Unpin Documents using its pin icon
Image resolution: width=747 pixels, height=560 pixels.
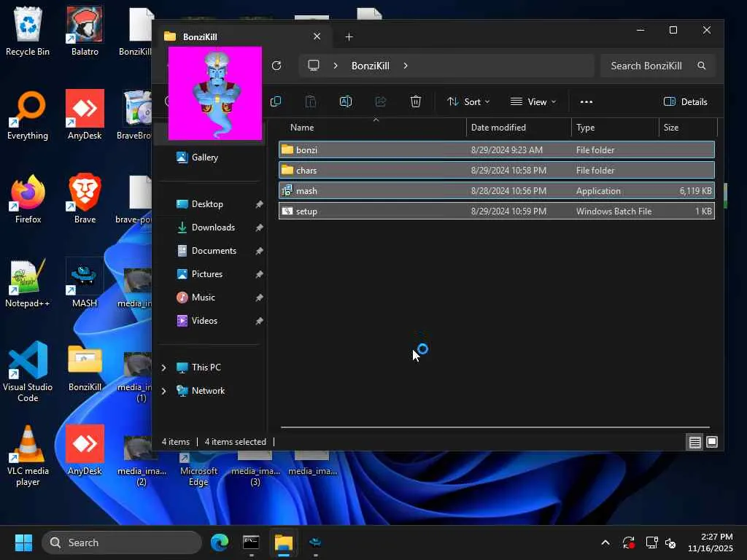pos(259,251)
